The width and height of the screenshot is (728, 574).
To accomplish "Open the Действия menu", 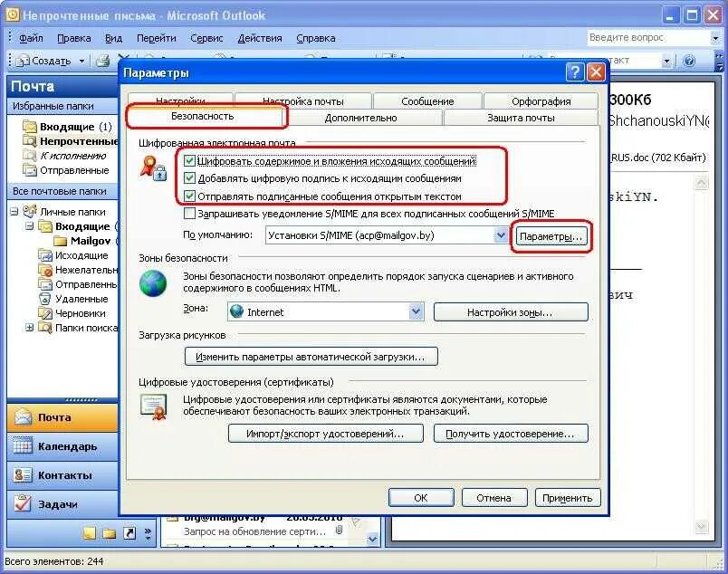I will (x=260, y=38).
